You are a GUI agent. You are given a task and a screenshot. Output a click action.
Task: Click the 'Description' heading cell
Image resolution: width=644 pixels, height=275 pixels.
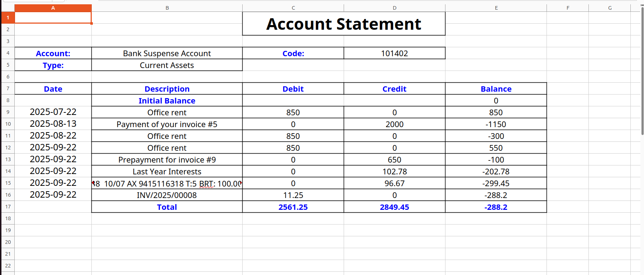167,88
